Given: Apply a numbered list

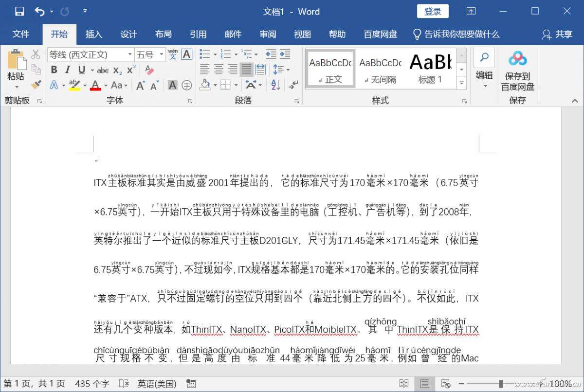Looking at the screenshot, I should (x=225, y=54).
